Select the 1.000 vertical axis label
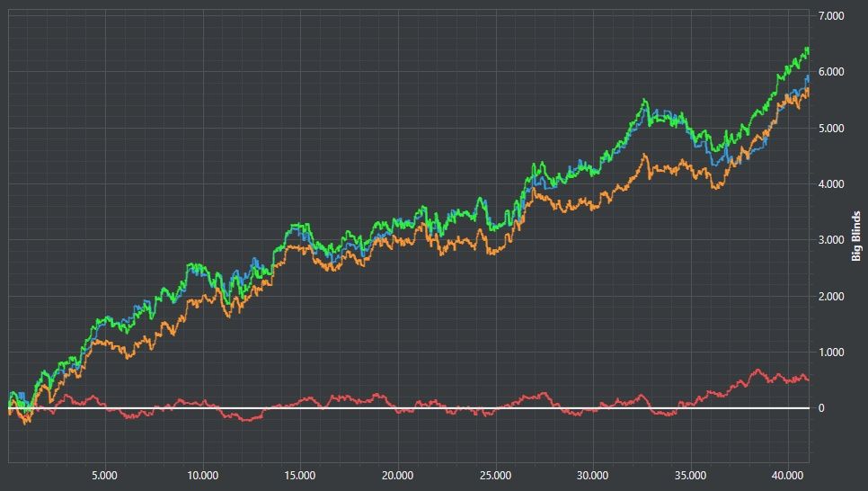Image resolution: width=868 pixels, height=491 pixels. [x=831, y=353]
